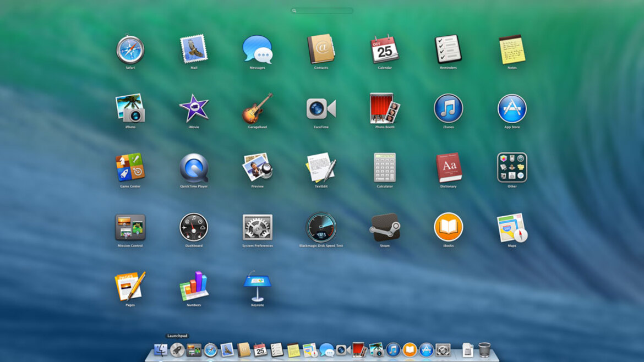Open System Preferences in the Launchpad grid
Image resolution: width=644 pixels, height=362 pixels.
pos(258,227)
